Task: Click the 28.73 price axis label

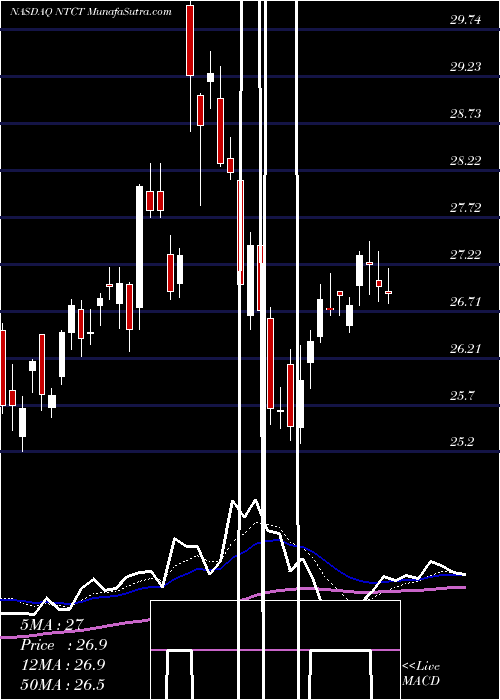Action: tap(466, 113)
